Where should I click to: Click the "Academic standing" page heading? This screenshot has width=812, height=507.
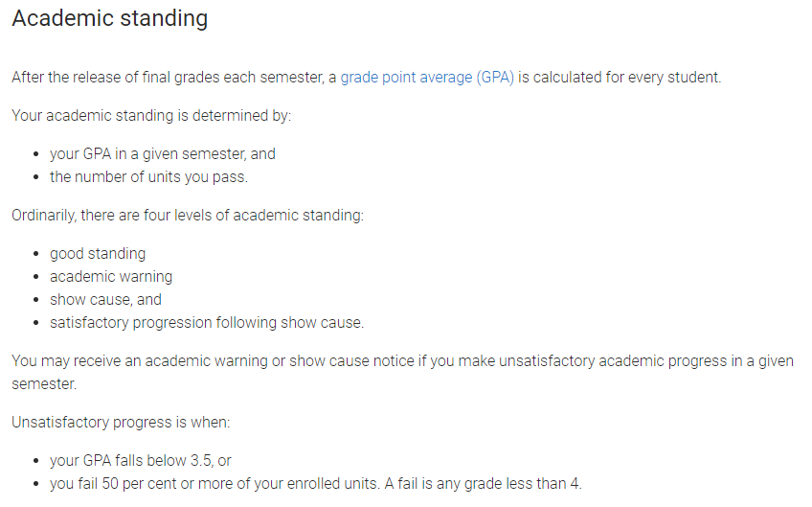[x=109, y=18]
